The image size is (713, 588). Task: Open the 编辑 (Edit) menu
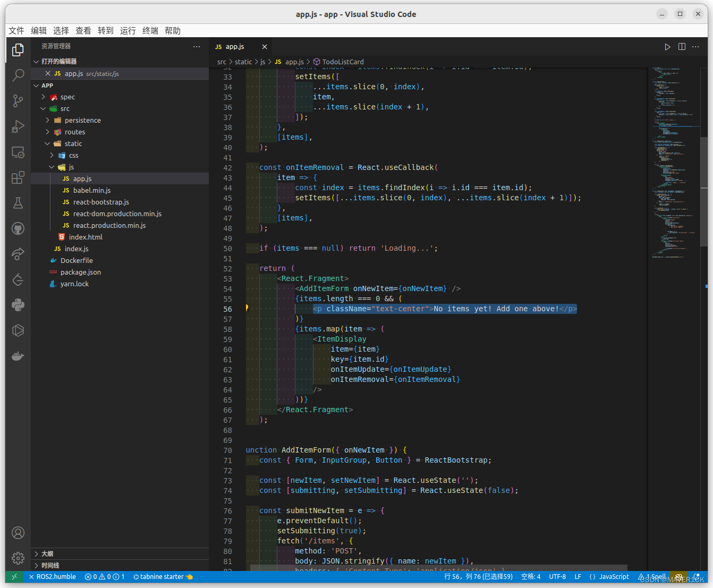[x=39, y=31]
